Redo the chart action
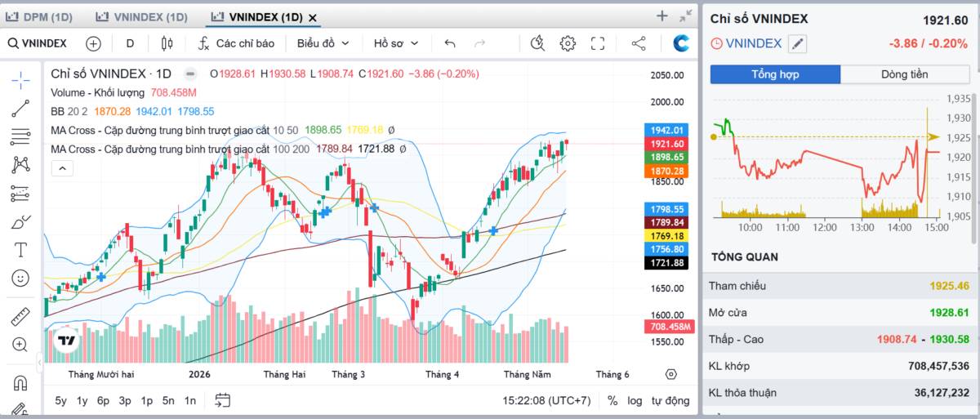The height and width of the screenshot is (419, 980). [480, 43]
